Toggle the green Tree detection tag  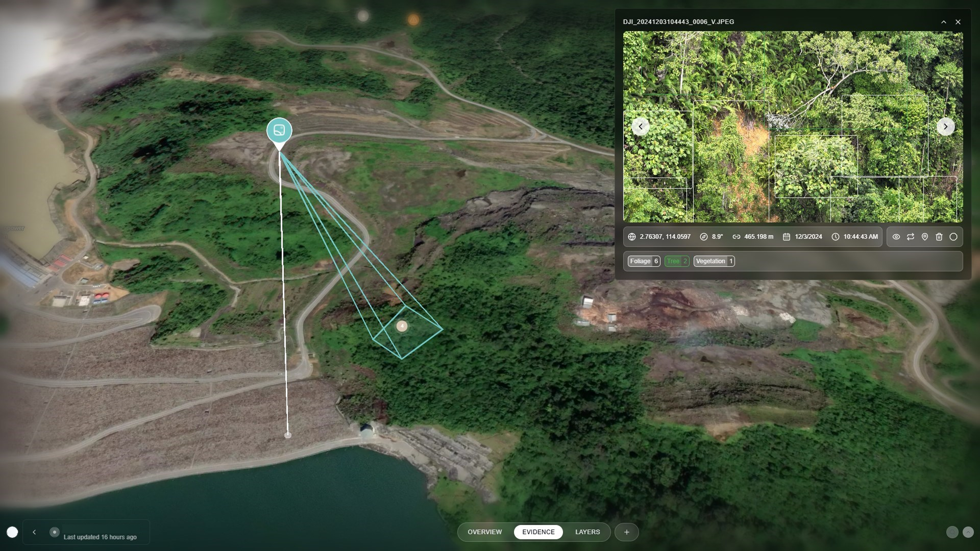[677, 261]
